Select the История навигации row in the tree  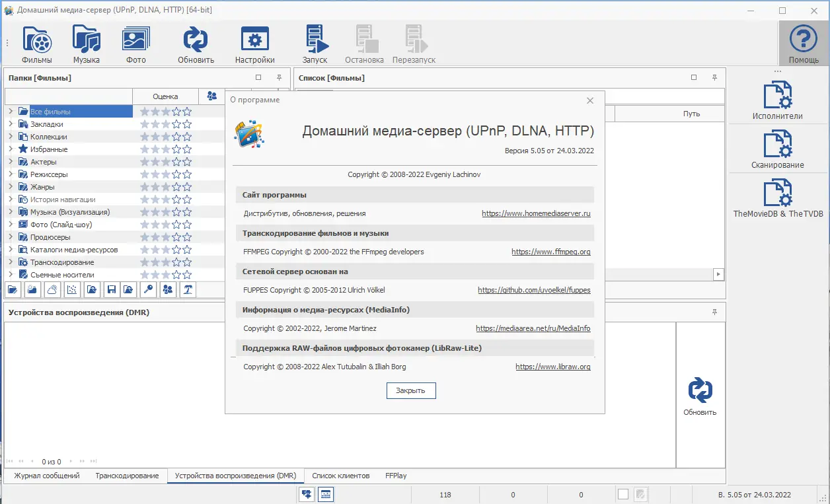tap(63, 199)
